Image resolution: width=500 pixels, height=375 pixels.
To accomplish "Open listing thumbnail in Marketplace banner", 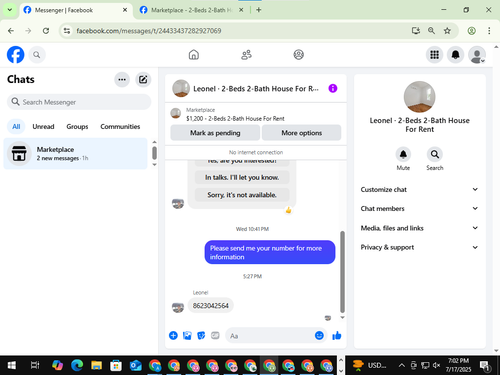I will pos(176,113).
